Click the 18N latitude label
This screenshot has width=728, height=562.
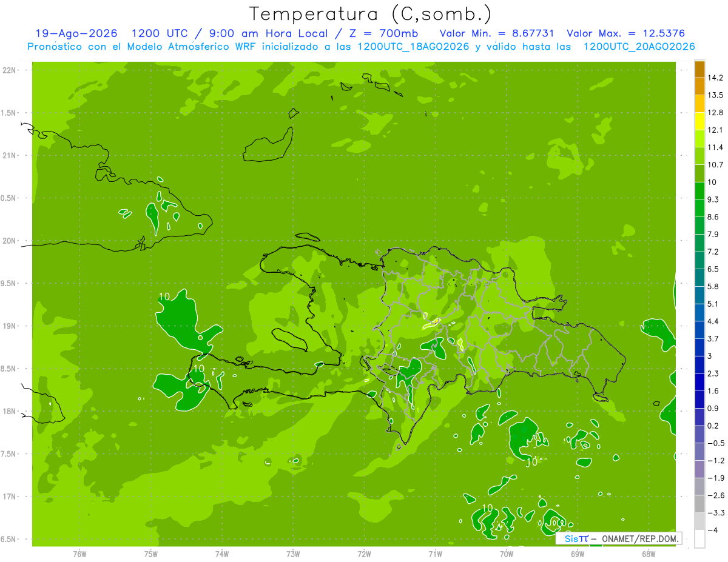[10, 411]
